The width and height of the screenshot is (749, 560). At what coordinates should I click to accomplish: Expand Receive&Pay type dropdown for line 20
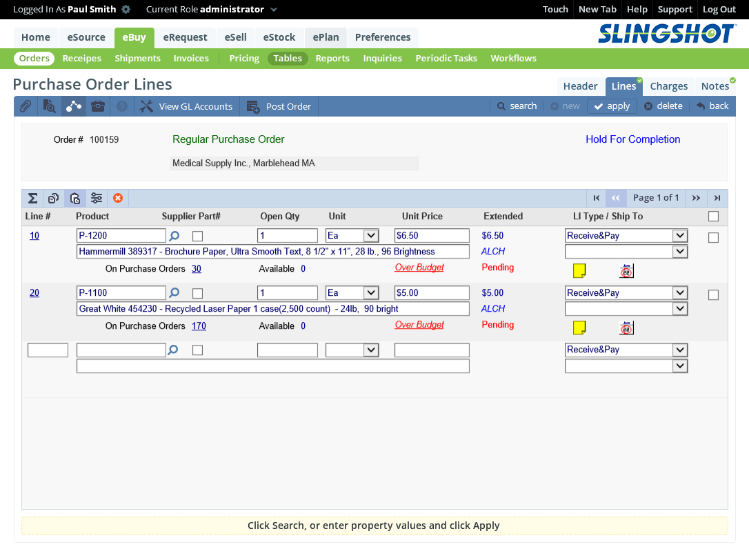coord(680,293)
